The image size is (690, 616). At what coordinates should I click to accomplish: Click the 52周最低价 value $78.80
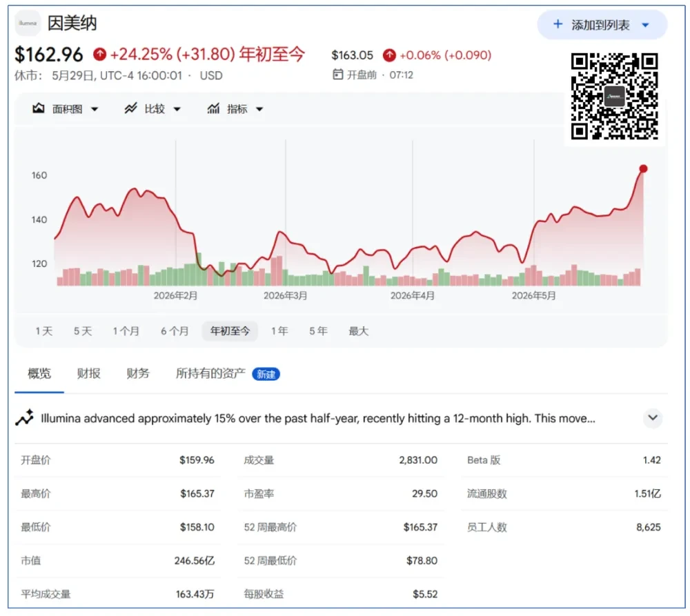422,561
